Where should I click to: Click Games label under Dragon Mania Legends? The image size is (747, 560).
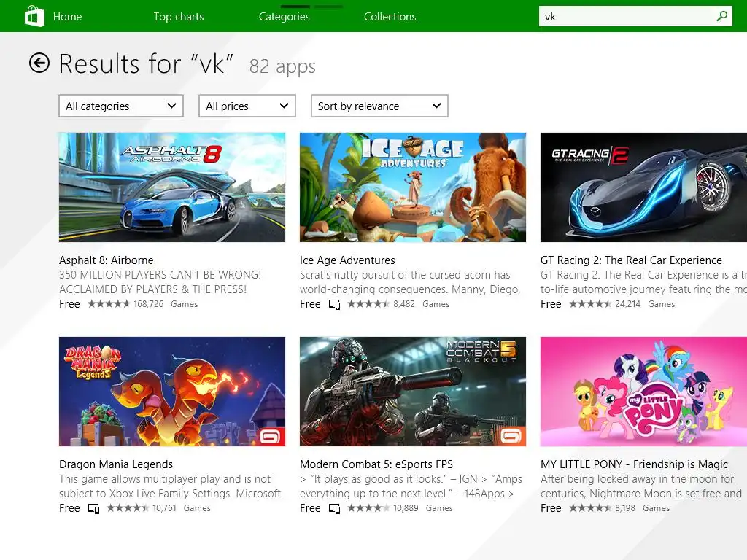(197, 508)
